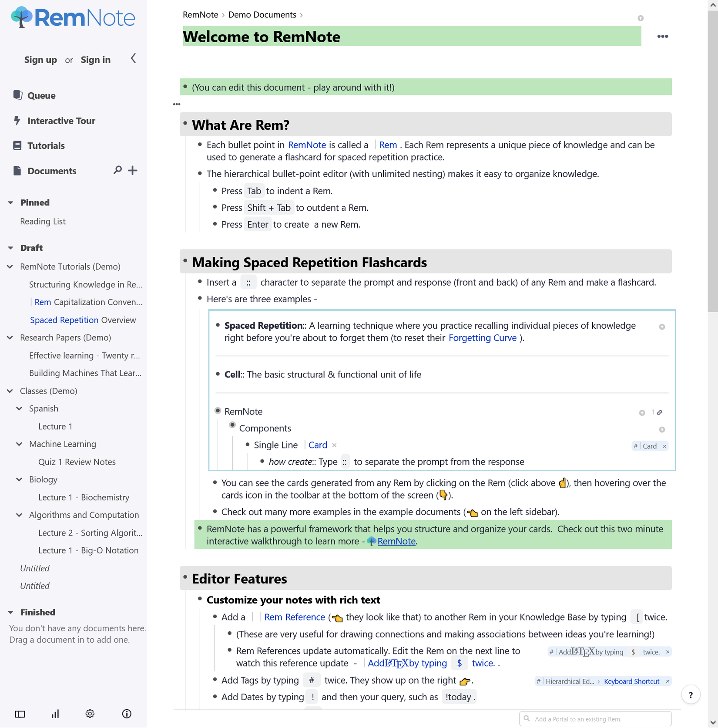This screenshot has height=728, width=718.
Task: Open the three-dot document options menu
Action: tap(662, 36)
